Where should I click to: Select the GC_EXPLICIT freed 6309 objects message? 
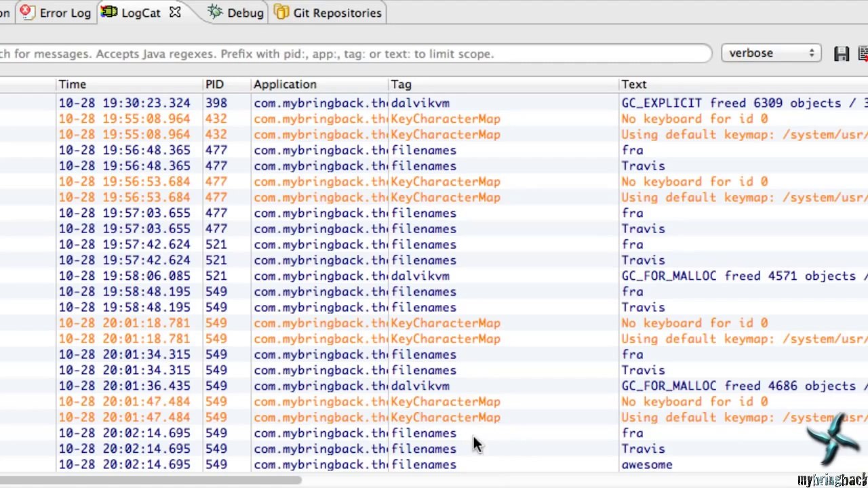coord(745,103)
